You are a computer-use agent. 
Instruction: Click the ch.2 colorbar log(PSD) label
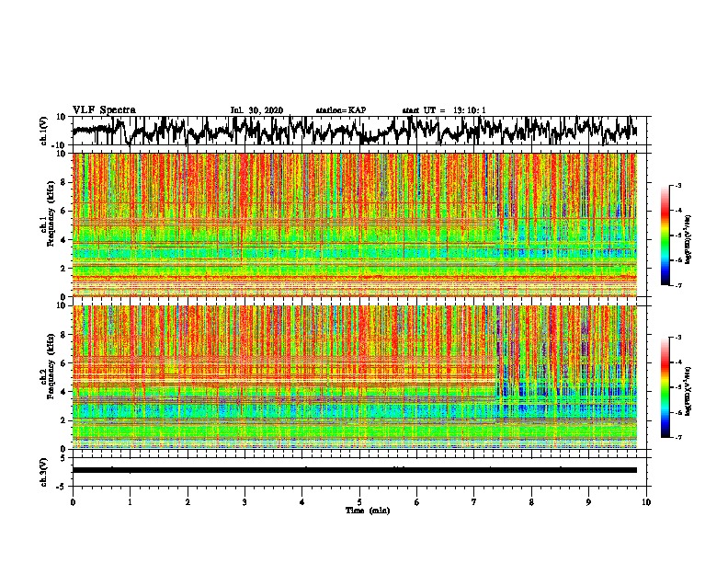pos(688,392)
